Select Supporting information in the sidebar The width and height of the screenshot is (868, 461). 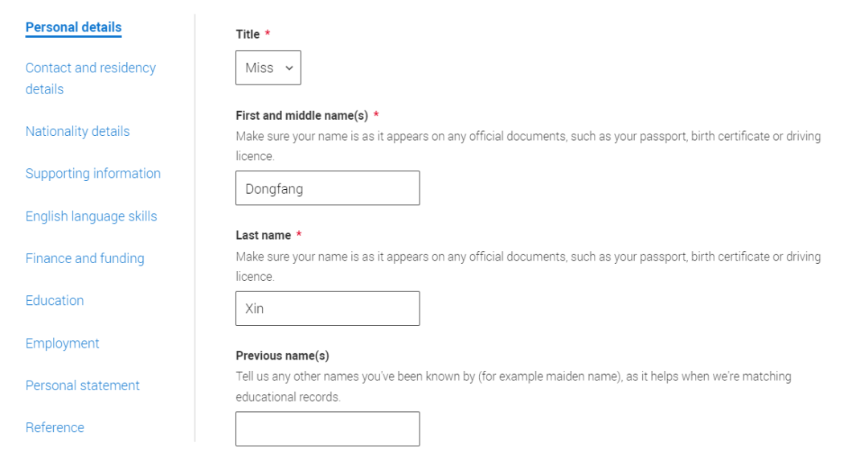[x=93, y=174]
